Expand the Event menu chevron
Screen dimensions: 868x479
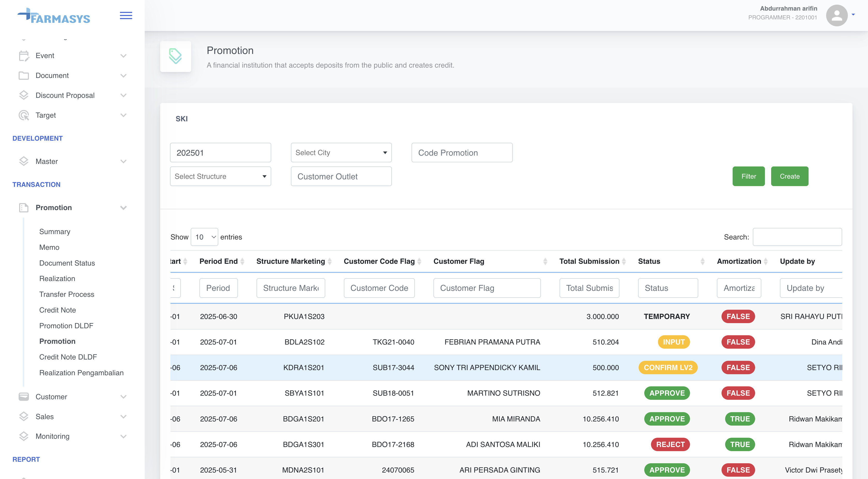(123, 56)
